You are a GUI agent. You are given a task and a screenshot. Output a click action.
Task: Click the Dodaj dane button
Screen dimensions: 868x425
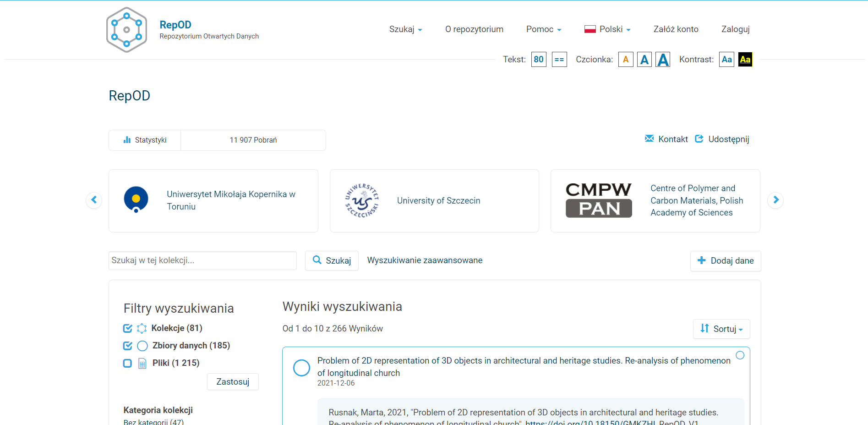tap(725, 261)
